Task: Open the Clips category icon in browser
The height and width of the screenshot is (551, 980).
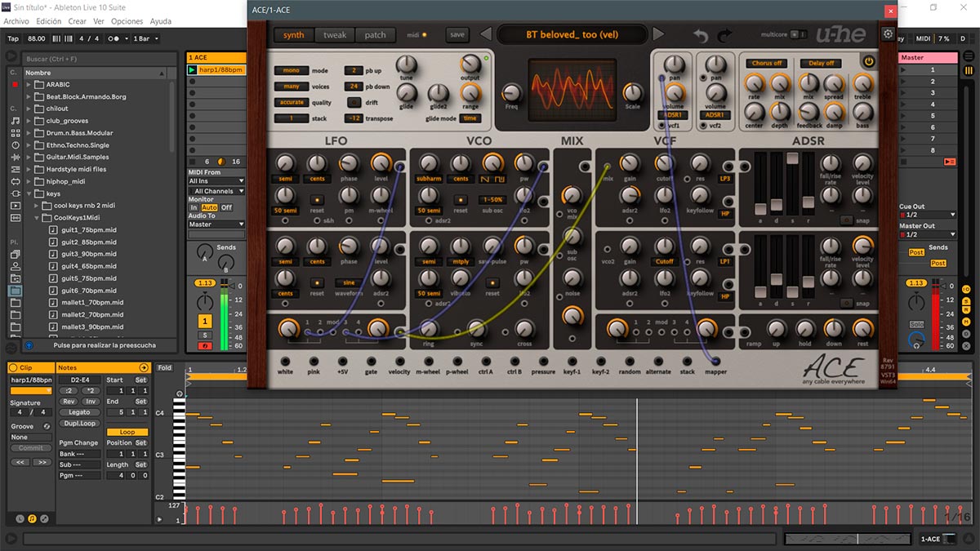Action: (x=16, y=206)
